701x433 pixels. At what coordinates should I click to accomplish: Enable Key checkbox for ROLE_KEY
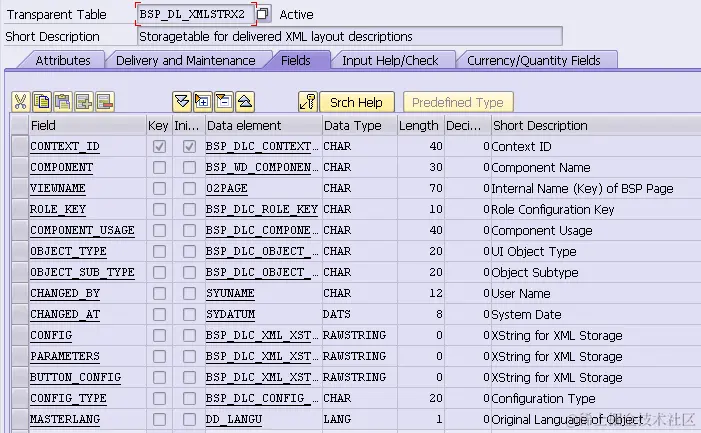coord(159,210)
